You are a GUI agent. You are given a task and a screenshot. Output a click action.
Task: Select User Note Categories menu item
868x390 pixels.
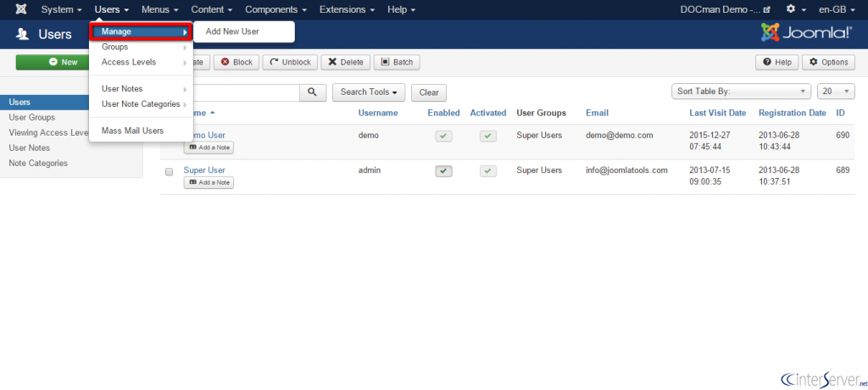(141, 103)
